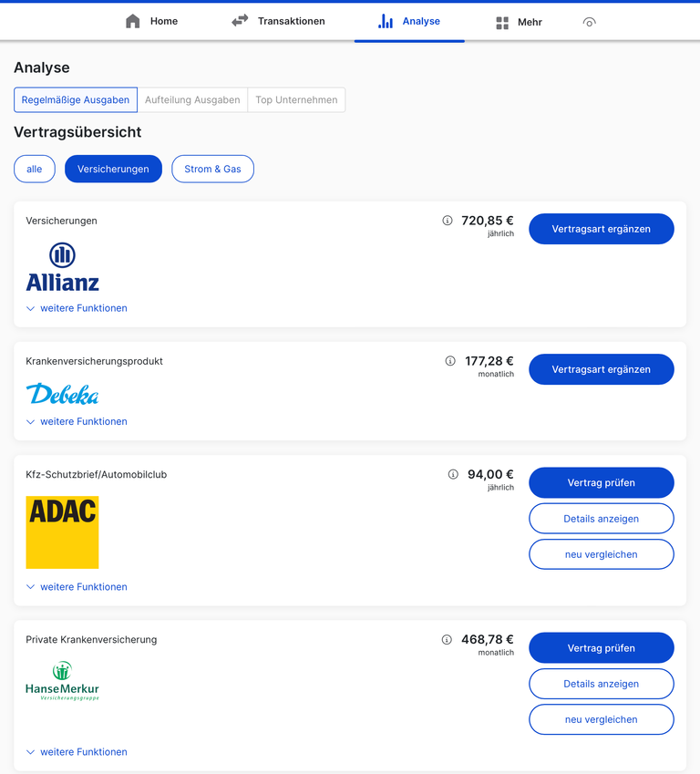Screen dimensions: 700x774
Task: Click info icon beside 468,78 € amount
Action: click(x=447, y=640)
